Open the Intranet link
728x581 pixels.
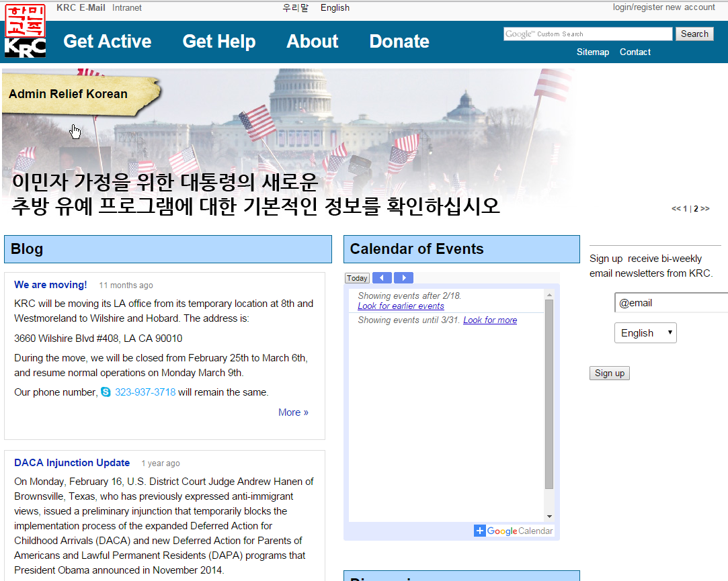coord(127,8)
